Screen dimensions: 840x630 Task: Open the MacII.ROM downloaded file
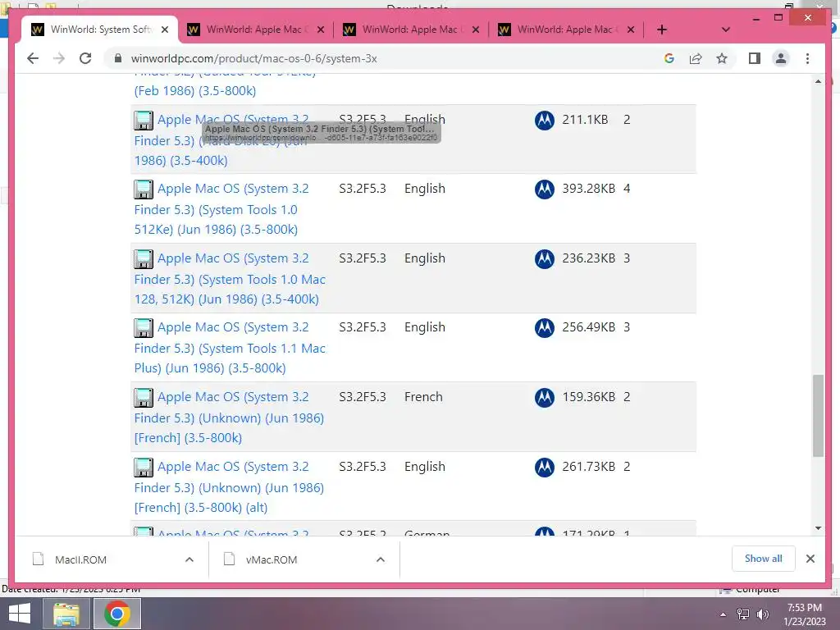tap(80, 559)
